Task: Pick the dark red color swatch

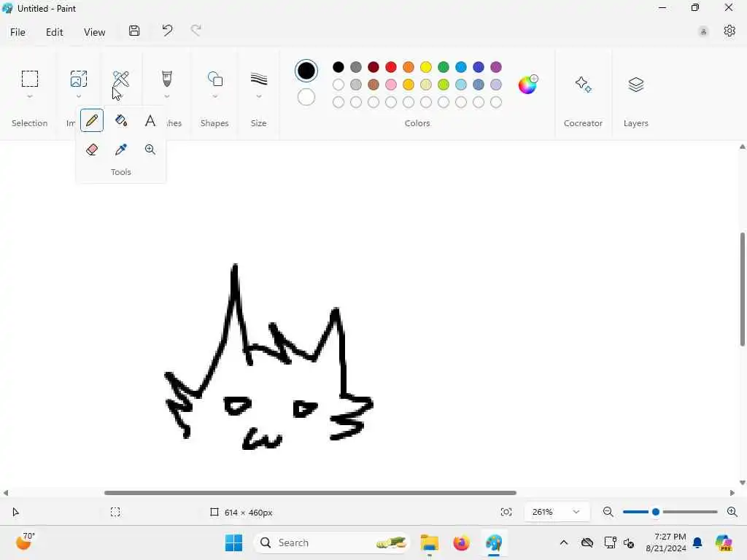Action: point(373,67)
